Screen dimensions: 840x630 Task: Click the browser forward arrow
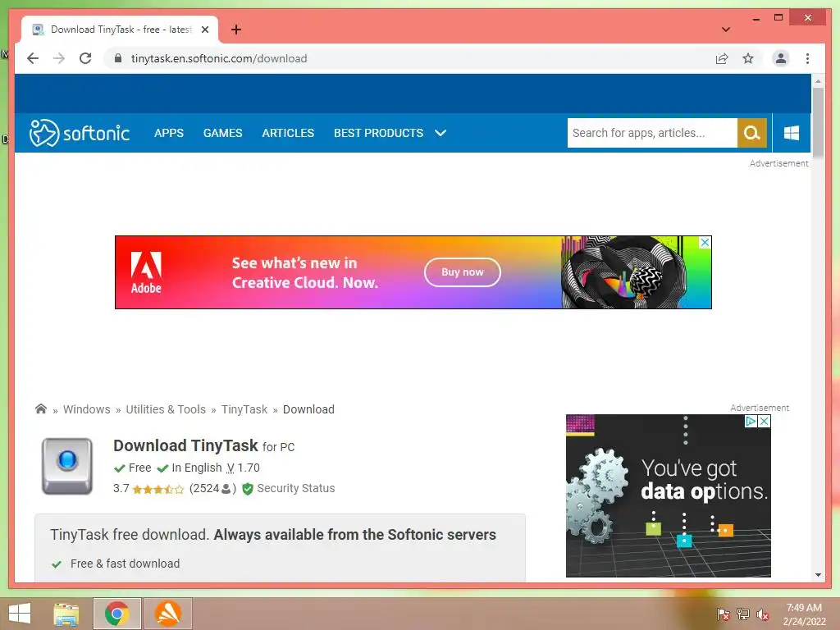pyautogui.click(x=59, y=58)
